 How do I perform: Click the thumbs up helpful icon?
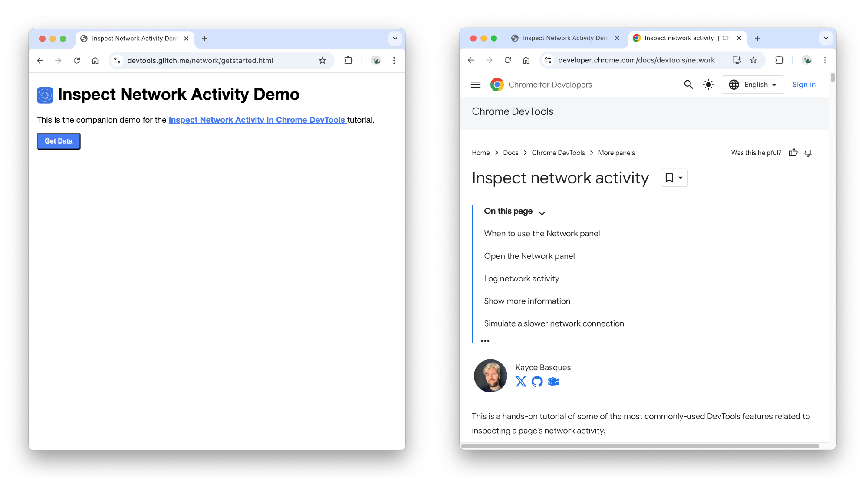coord(794,153)
